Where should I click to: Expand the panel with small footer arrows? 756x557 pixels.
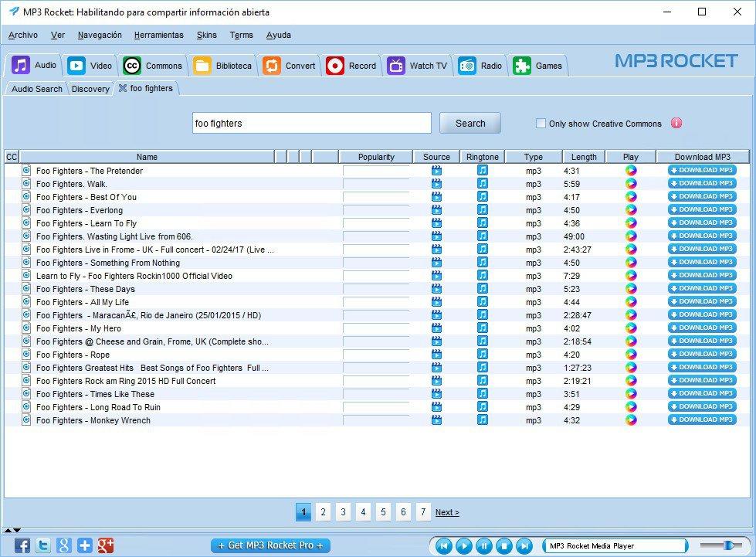[12, 530]
